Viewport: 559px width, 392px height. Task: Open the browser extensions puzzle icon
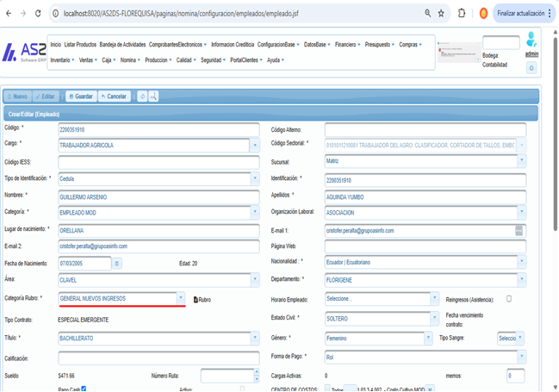tap(462, 14)
